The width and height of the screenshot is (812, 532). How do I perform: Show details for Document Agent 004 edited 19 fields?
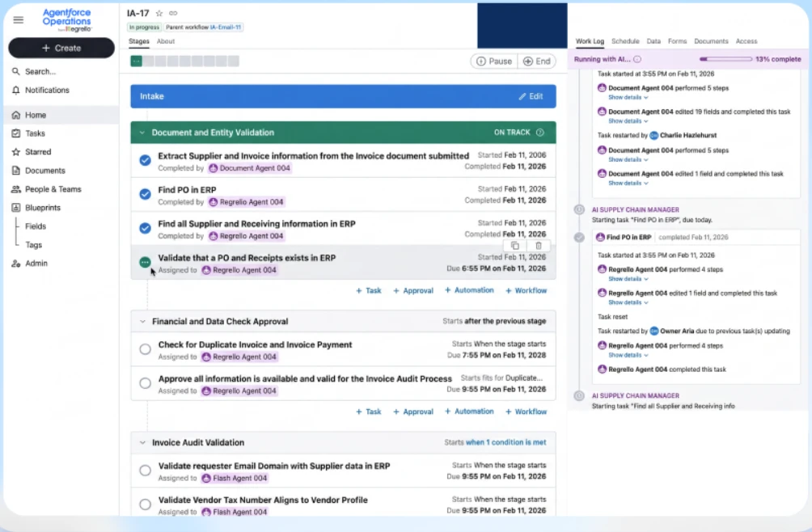click(x=628, y=121)
